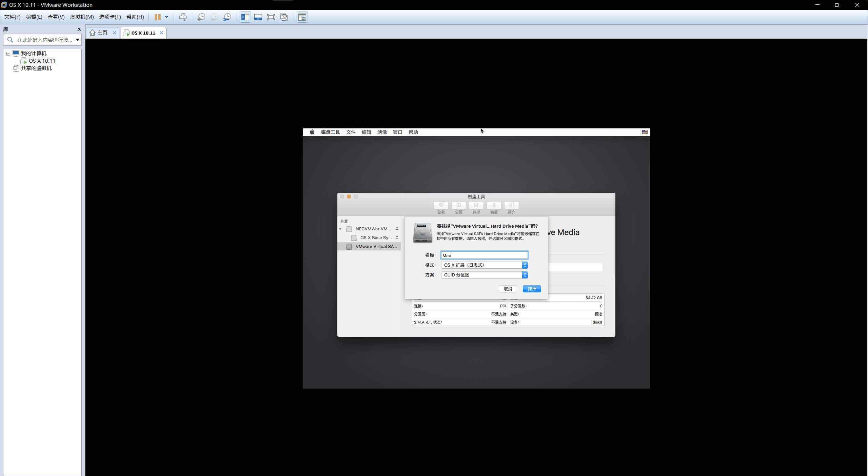Enter full screen mode icon
868x476 pixels.
[x=271, y=17]
